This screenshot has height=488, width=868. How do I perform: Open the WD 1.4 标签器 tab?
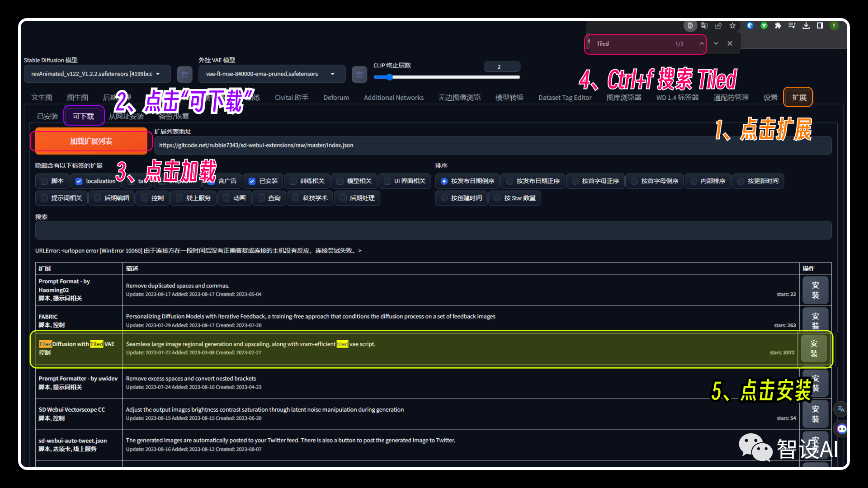click(677, 98)
